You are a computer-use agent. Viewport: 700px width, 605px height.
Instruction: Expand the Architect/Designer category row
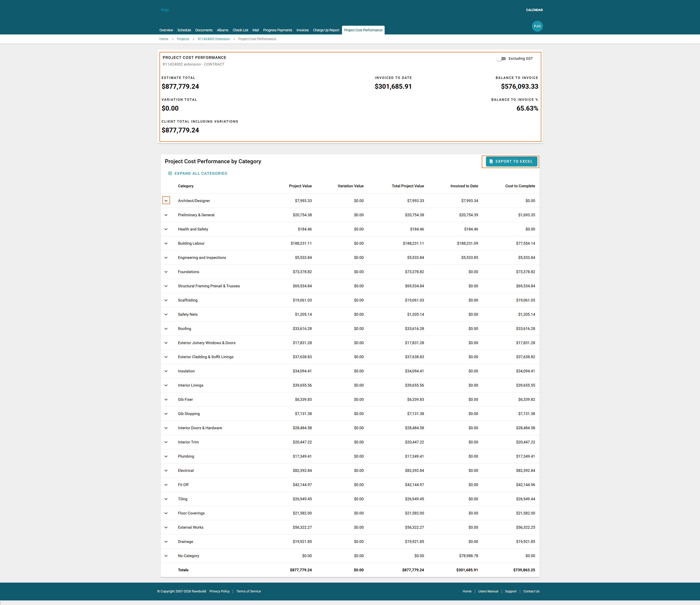[166, 201]
